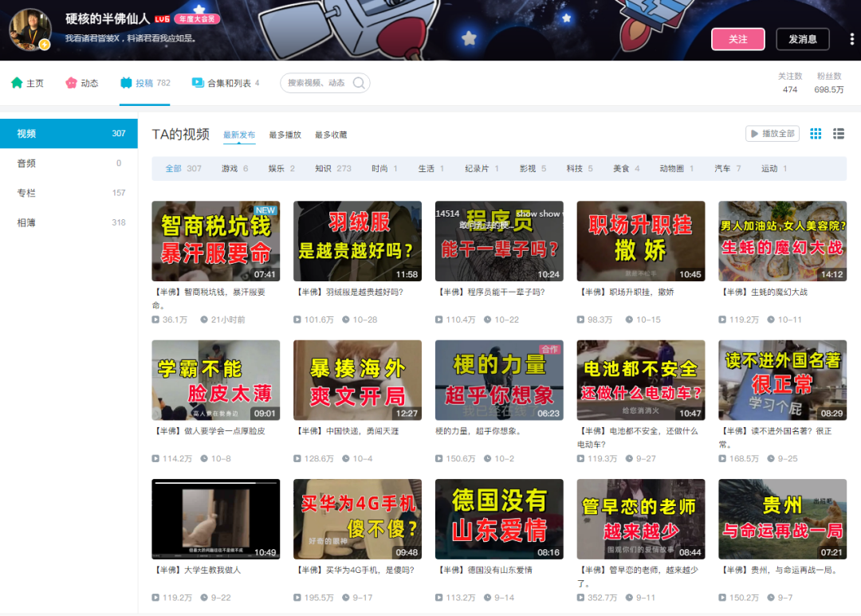Open the three-dot more options menu
This screenshot has height=616, width=861.
[x=851, y=39]
